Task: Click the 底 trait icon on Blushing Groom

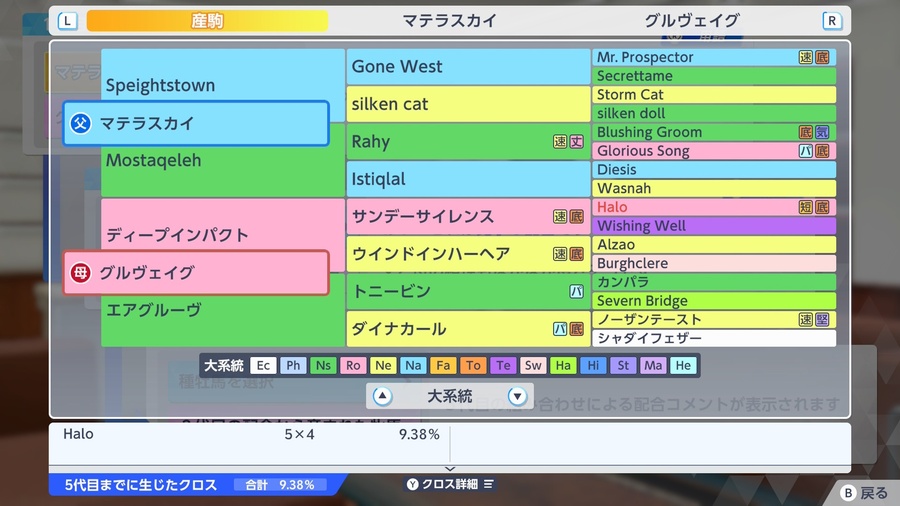Action: point(806,133)
